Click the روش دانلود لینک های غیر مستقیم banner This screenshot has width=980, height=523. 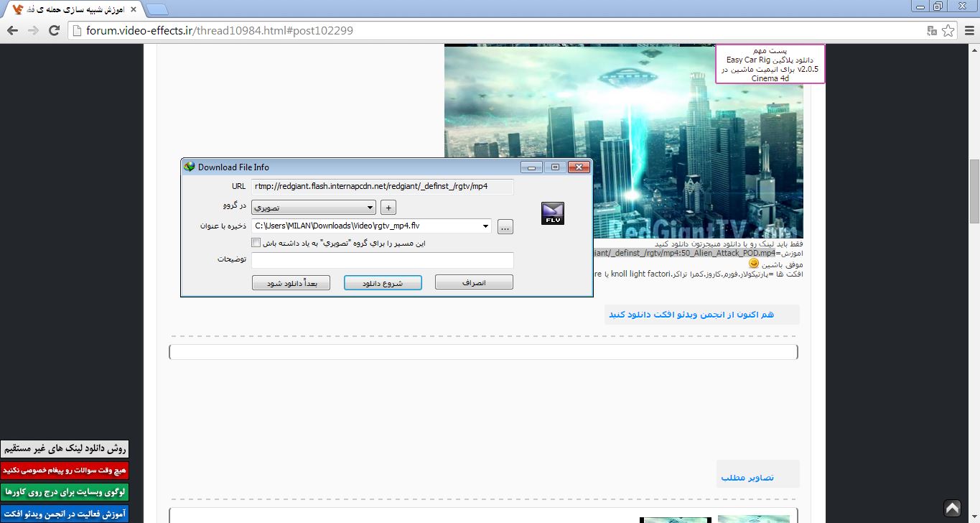pos(65,449)
